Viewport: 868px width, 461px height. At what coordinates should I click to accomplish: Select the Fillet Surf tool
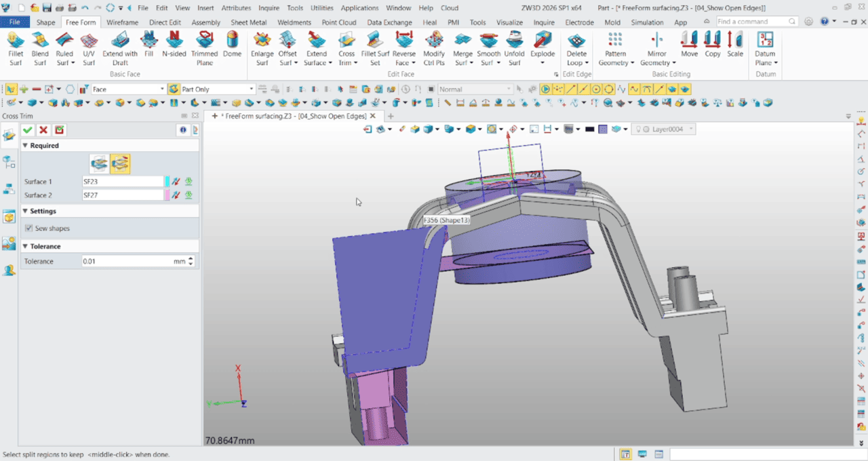pyautogui.click(x=16, y=48)
